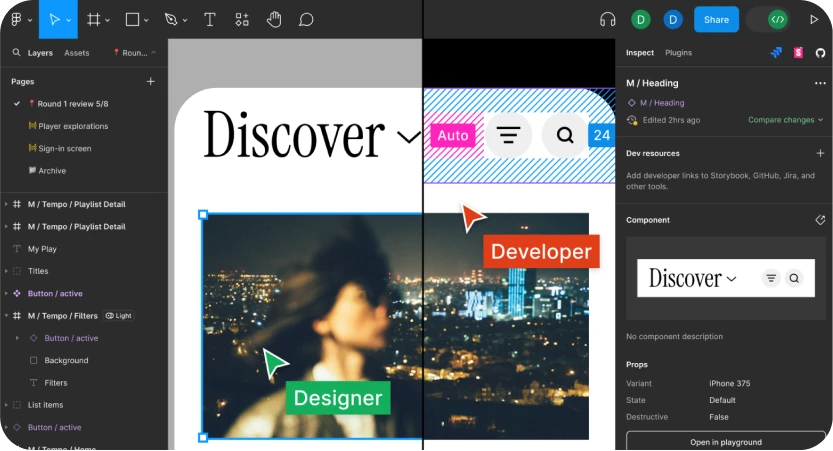This screenshot has width=833, height=451.
Task: Collapse the M / Tempo / Filters layer
Action: coord(6,316)
